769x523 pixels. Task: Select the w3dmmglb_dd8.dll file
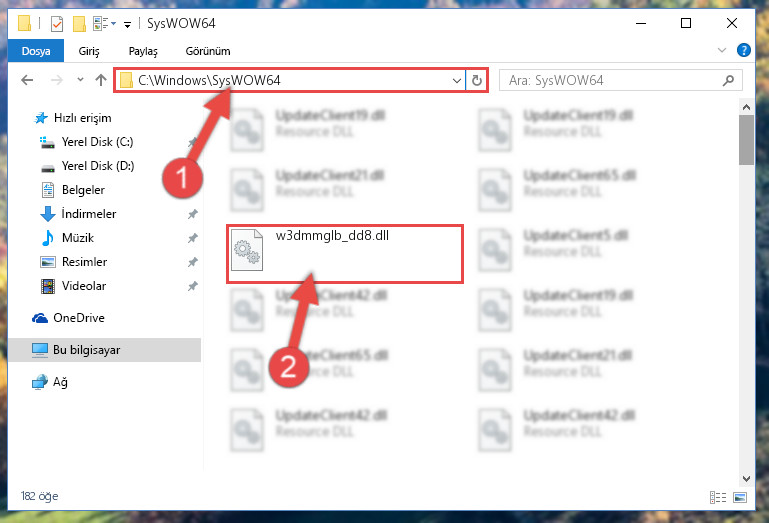click(x=345, y=254)
